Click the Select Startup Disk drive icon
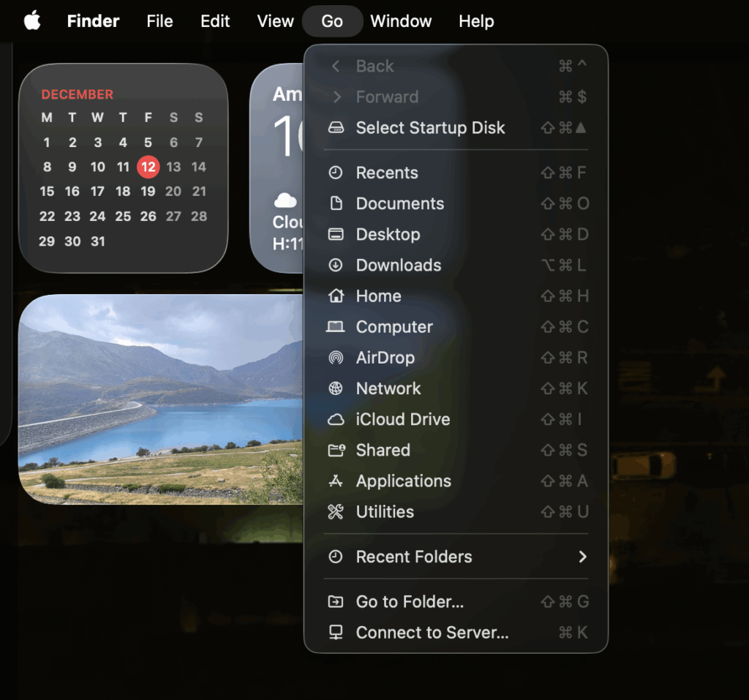This screenshot has height=700, width=749. tap(336, 128)
